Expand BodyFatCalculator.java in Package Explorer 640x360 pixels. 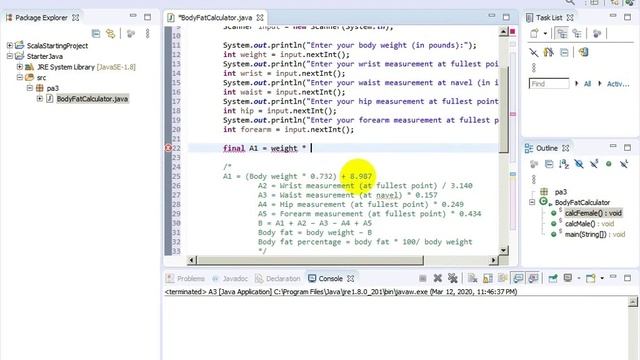click(x=40, y=98)
